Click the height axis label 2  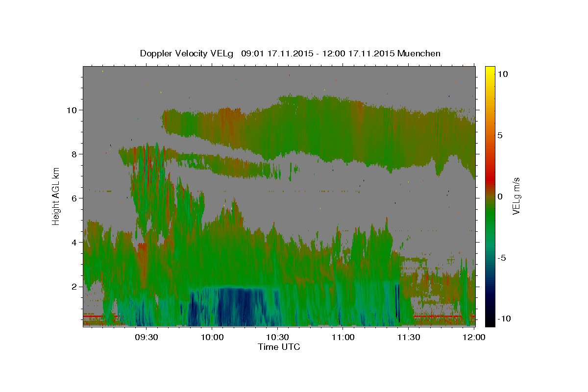pos(75,286)
